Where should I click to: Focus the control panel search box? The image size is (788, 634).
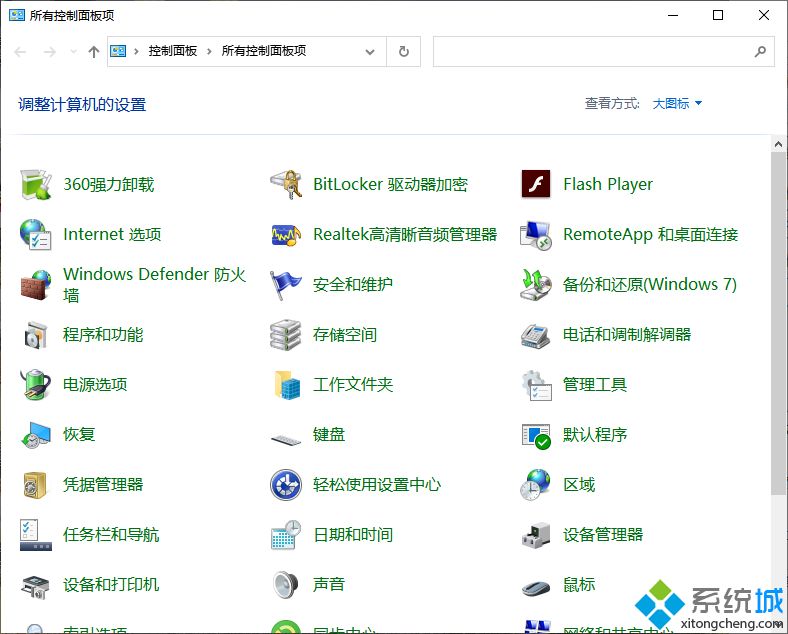(604, 51)
